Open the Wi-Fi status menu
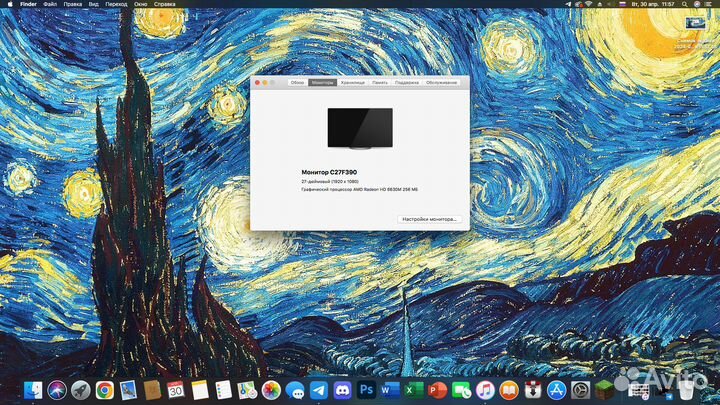Screen dimensions: 720x405 tap(589, 4)
